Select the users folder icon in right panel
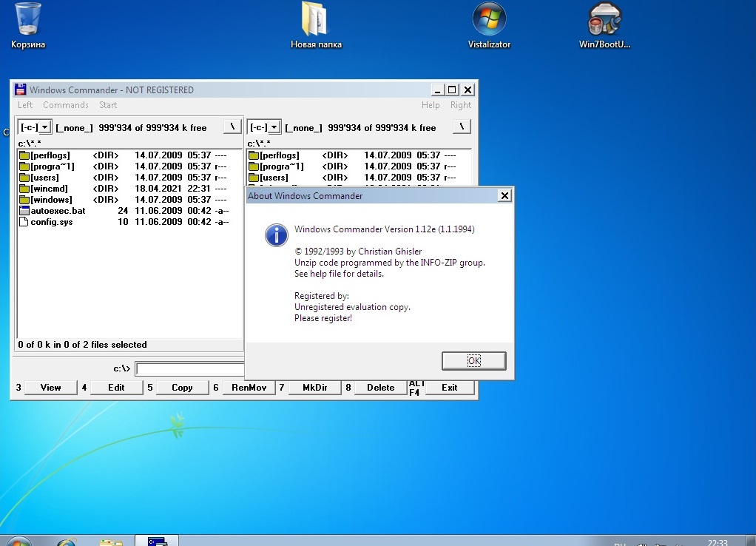This screenshot has height=546, width=756. (x=254, y=178)
